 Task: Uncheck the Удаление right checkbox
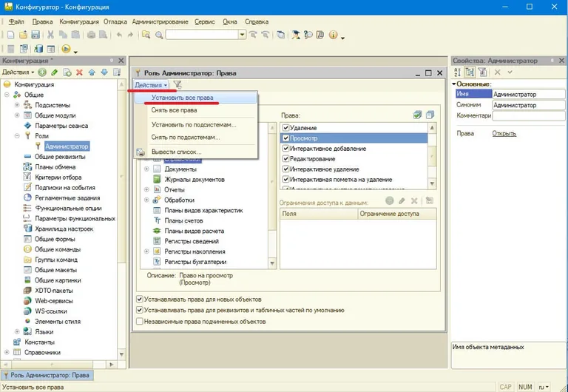tap(285, 128)
